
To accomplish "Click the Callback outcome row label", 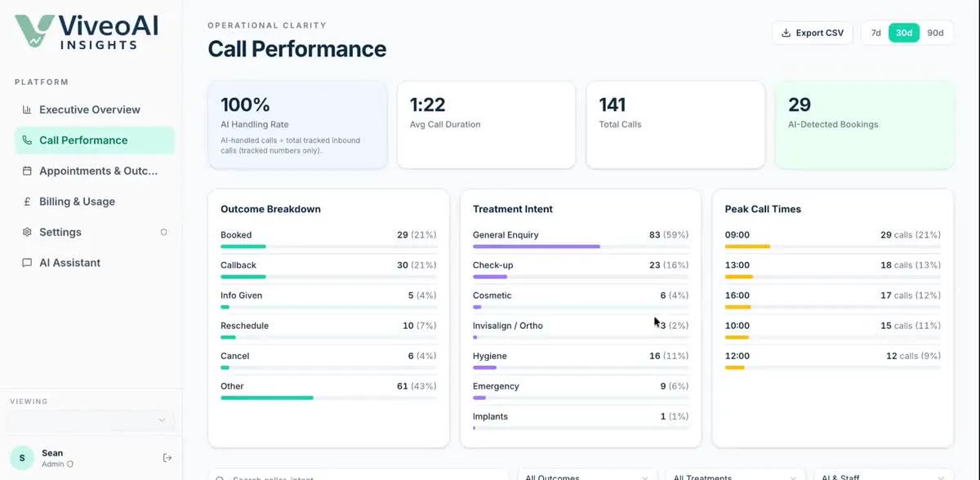I will 238,265.
